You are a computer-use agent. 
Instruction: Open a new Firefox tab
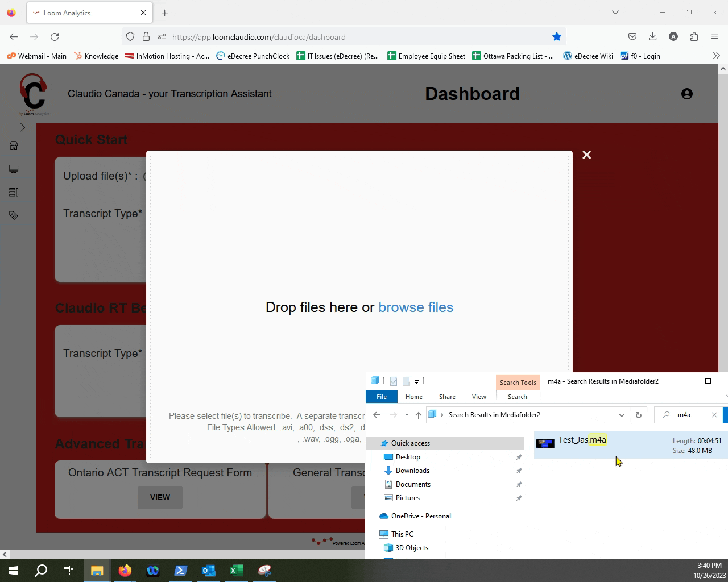point(164,13)
